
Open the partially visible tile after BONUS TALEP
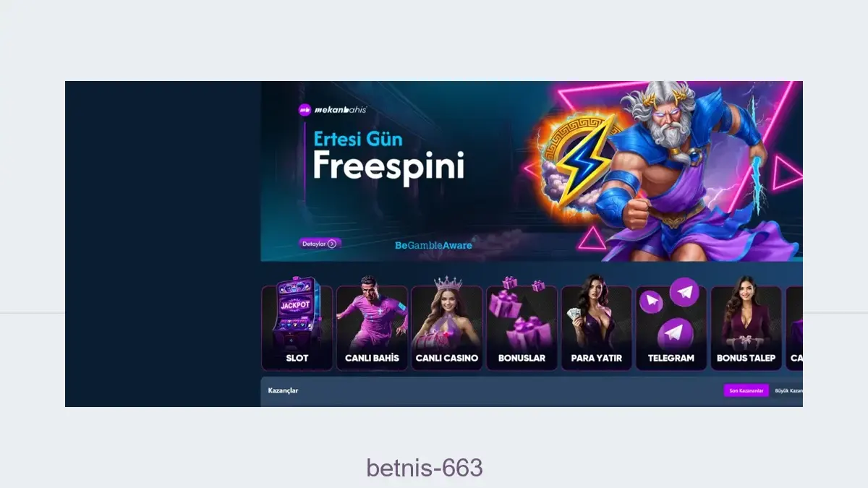pos(794,328)
